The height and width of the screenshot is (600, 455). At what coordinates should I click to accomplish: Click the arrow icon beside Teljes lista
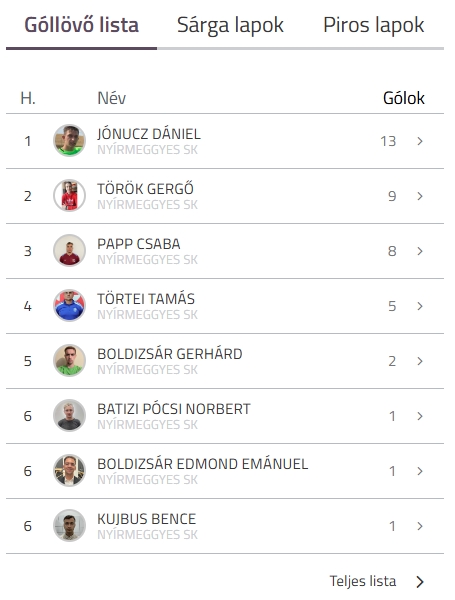coord(420,582)
